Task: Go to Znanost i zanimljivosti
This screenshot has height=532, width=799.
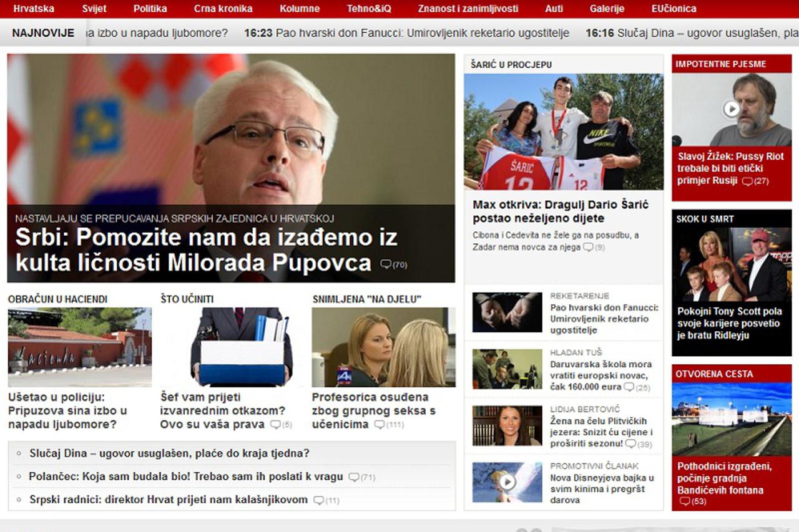Action: [468, 9]
